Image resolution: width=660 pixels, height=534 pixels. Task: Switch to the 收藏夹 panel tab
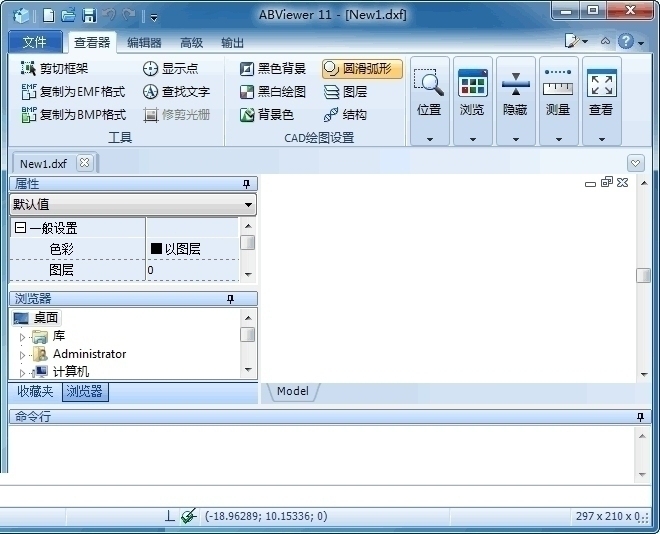pos(35,391)
